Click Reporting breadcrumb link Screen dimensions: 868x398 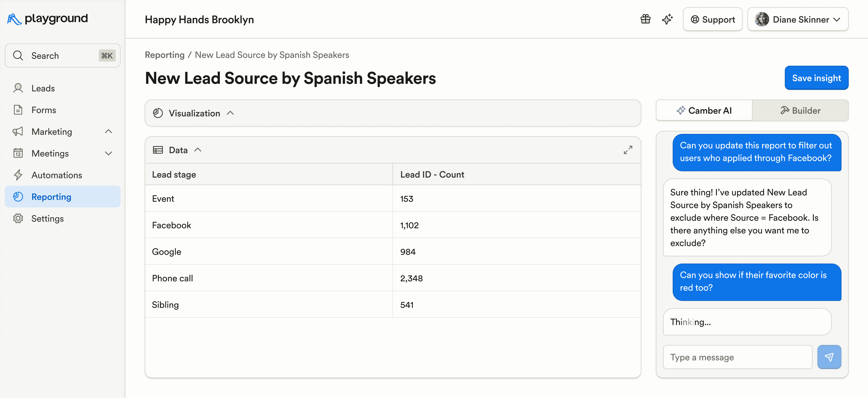[x=164, y=55]
